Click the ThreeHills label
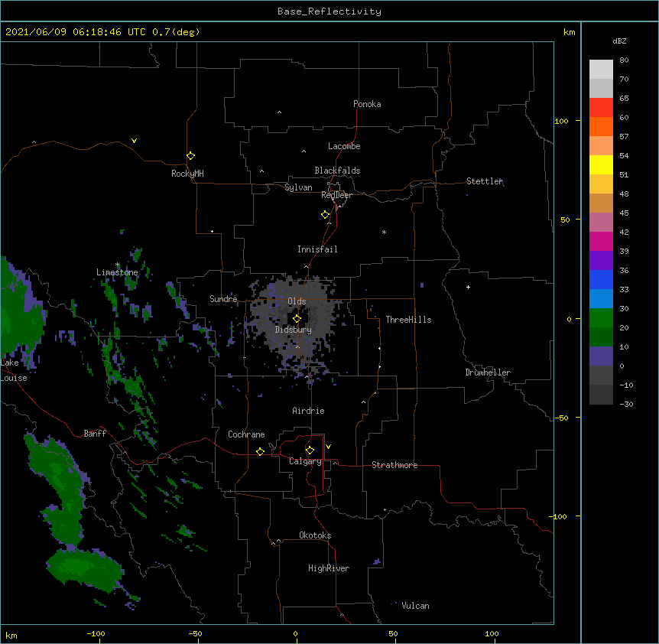The height and width of the screenshot is (644, 659). (x=408, y=320)
